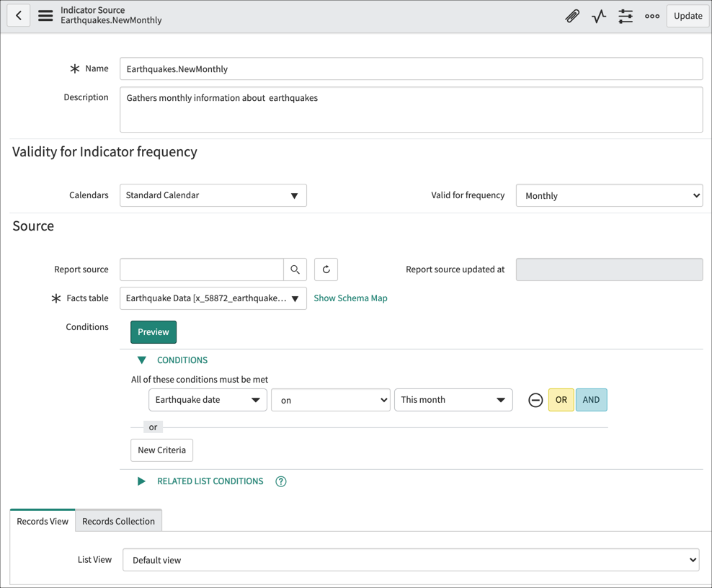Open the Calendars dropdown showing Standard Calendar

[x=213, y=195]
